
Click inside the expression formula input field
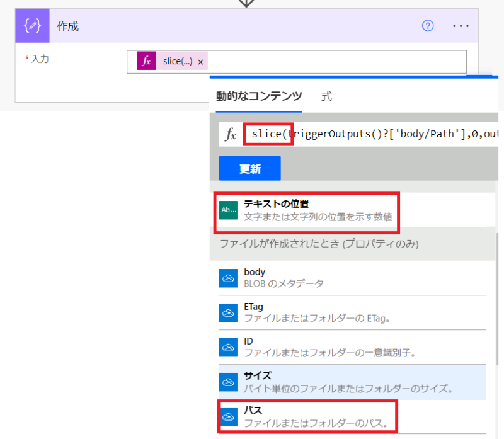click(x=378, y=134)
